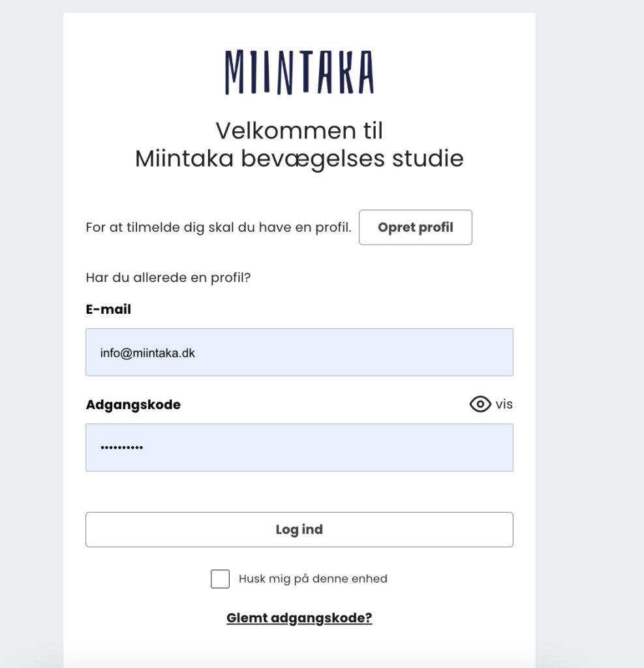Click the "Miintaka bevægelses studie" heading line
The height and width of the screenshot is (668, 644).
click(299, 159)
